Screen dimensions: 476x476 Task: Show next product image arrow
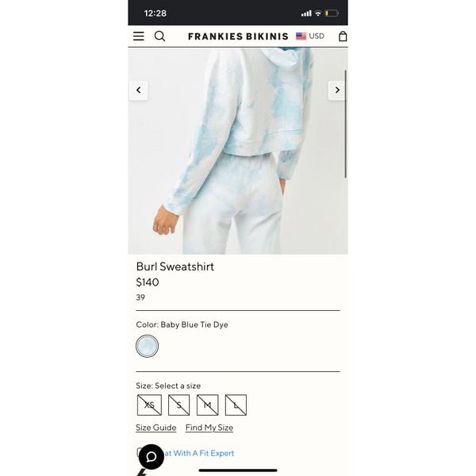click(x=337, y=90)
